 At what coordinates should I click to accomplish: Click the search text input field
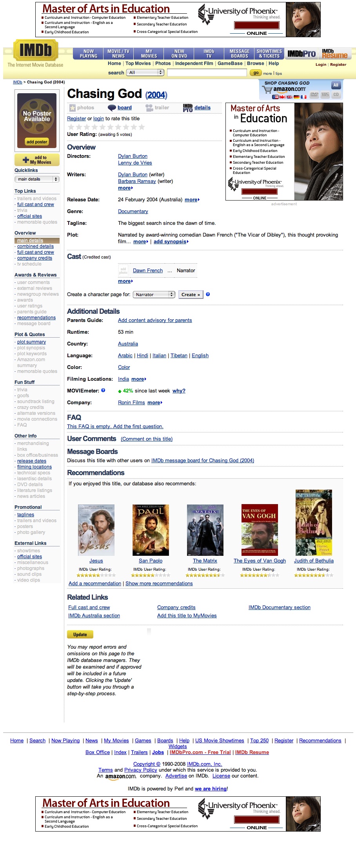pos(207,72)
